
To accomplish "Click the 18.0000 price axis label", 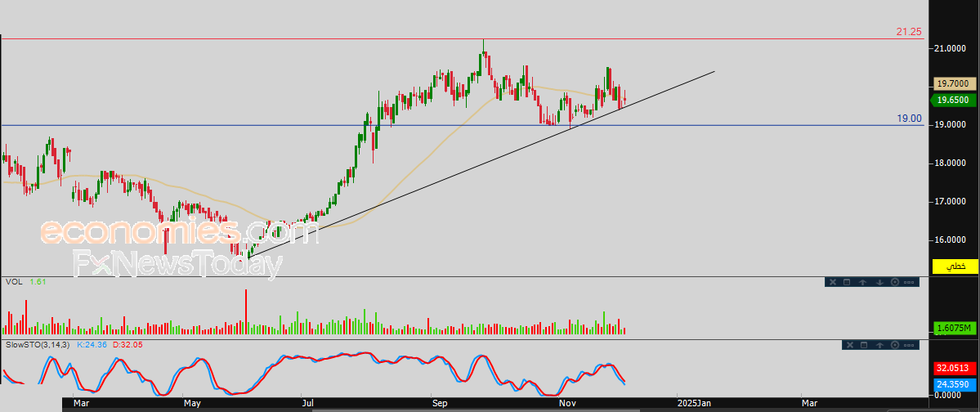I will click(x=950, y=163).
